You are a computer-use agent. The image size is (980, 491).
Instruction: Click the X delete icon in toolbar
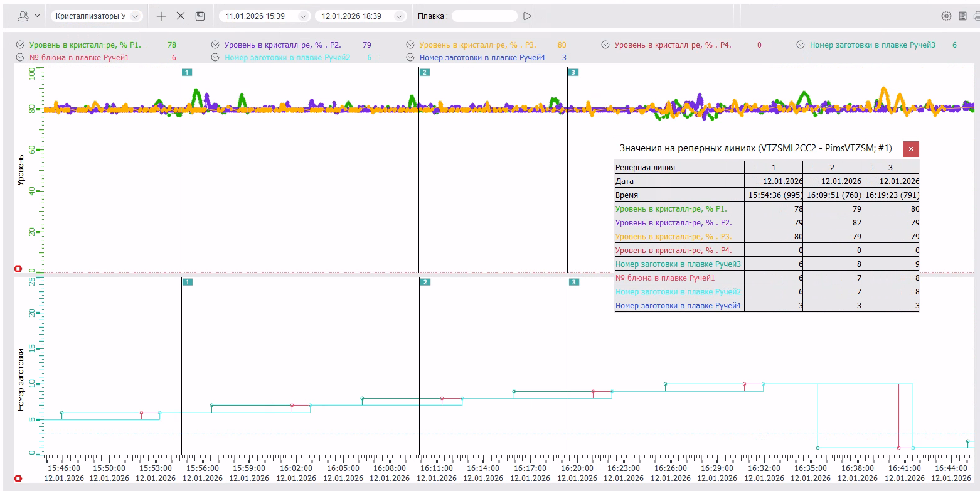coord(181,16)
